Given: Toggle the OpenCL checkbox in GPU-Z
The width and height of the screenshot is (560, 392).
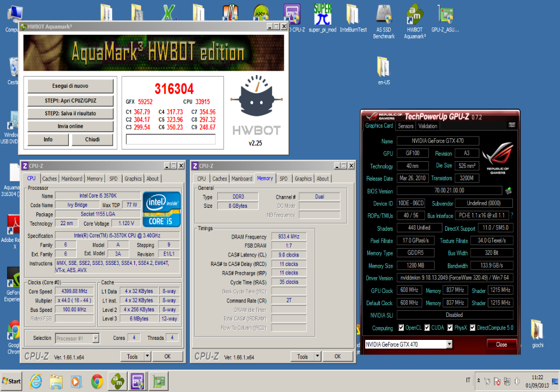Looking at the screenshot, I should click(x=401, y=328).
